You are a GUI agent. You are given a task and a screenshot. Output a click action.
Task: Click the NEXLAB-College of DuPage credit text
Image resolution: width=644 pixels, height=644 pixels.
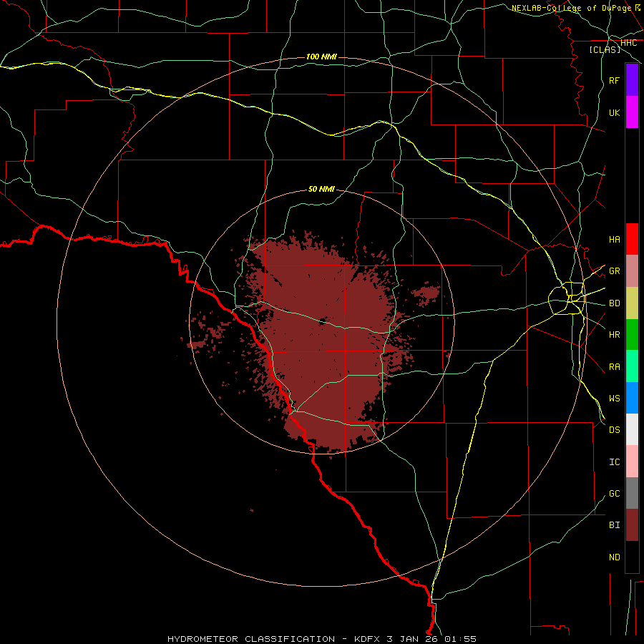tap(571, 8)
